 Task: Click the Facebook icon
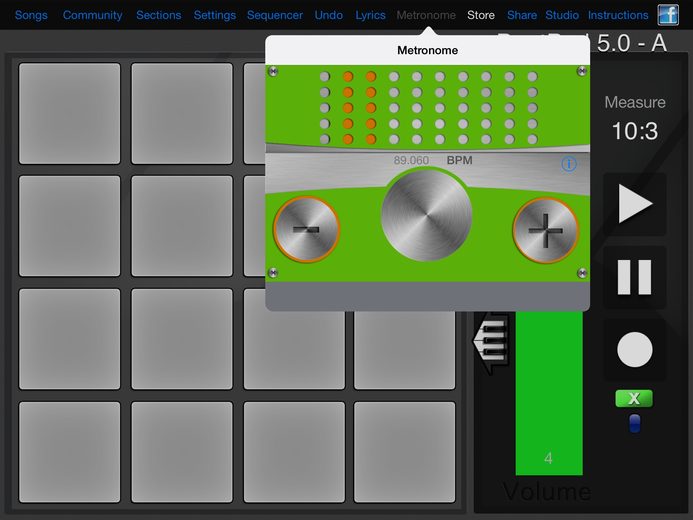(668, 15)
